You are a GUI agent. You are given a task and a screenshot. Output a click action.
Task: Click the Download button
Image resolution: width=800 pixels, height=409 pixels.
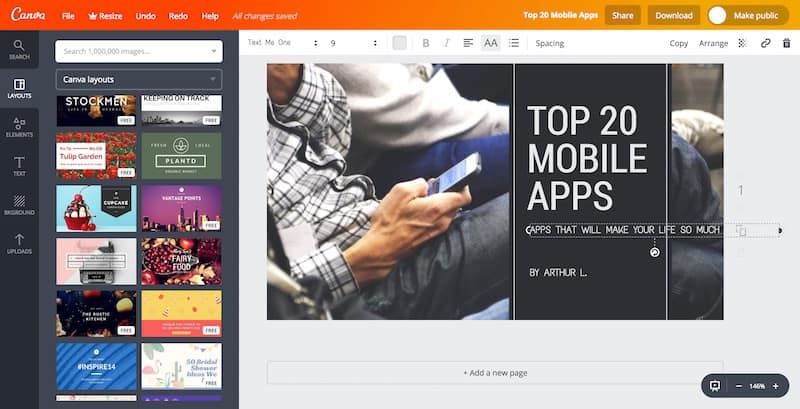pyautogui.click(x=673, y=16)
